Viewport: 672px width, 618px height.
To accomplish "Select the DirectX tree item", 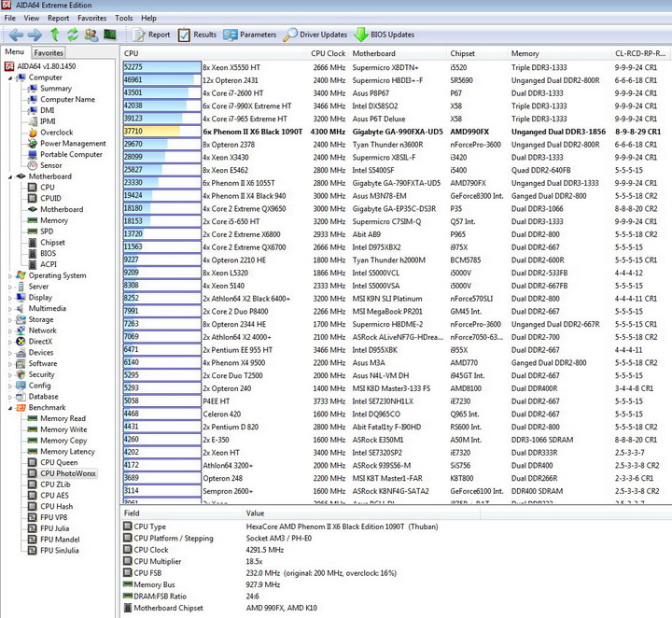I will point(40,342).
